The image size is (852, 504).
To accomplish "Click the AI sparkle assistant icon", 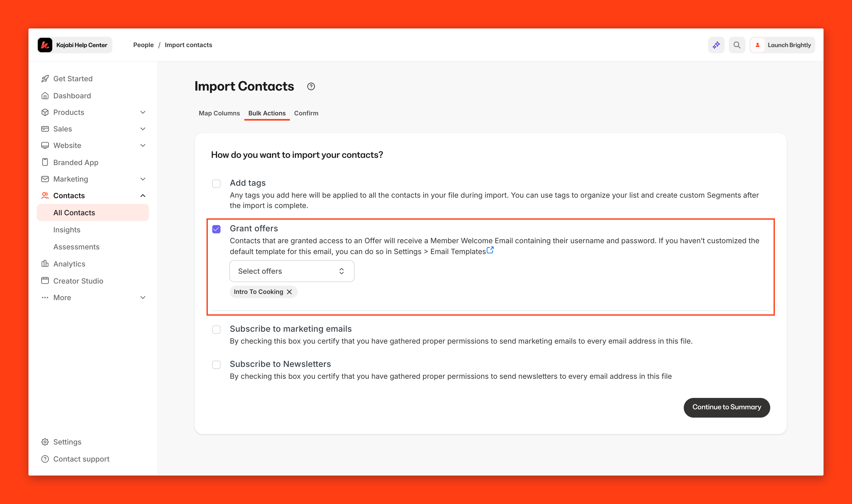I will click(716, 45).
